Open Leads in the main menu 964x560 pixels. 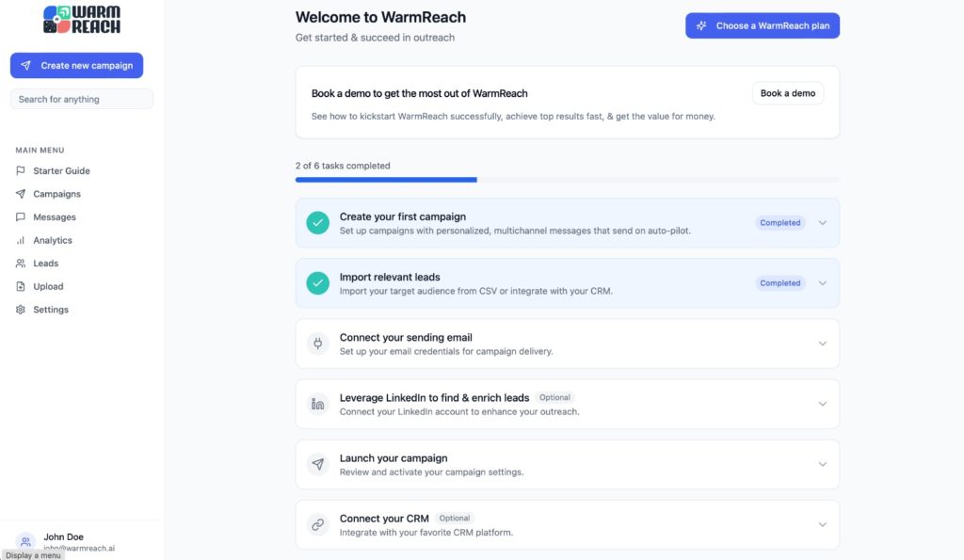[x=45, y=264]
